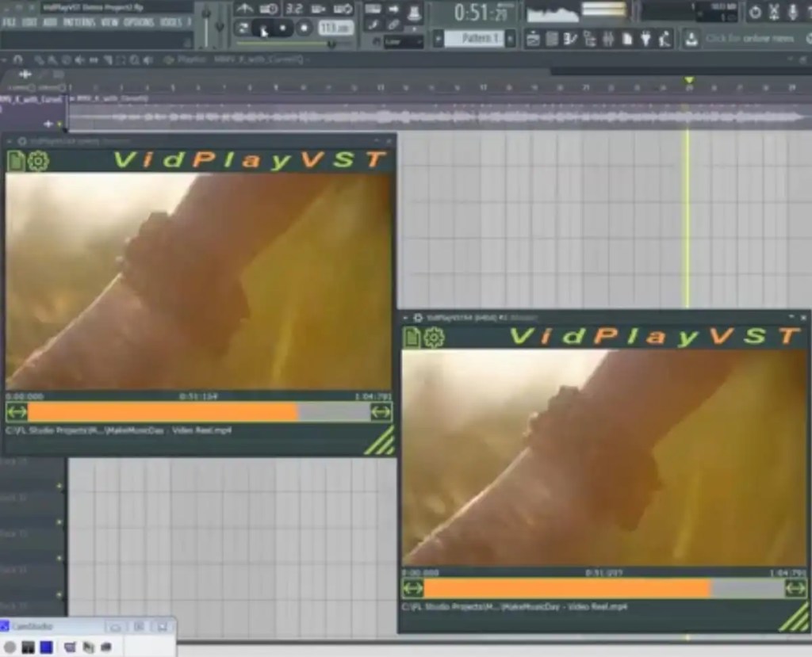Image resolution: width=812 pixels, height=657 pixels.
Task: Toggle the metronome
Action: 244,9
